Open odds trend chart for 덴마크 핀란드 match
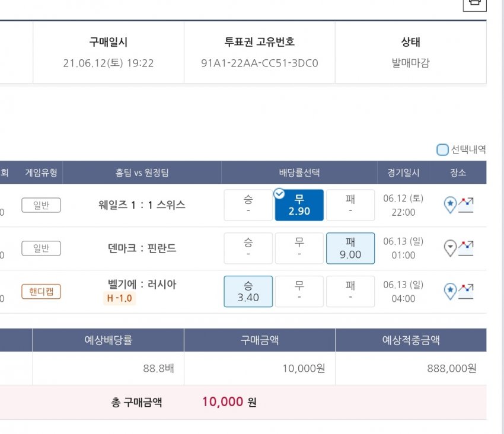 (x=466, y=248)
